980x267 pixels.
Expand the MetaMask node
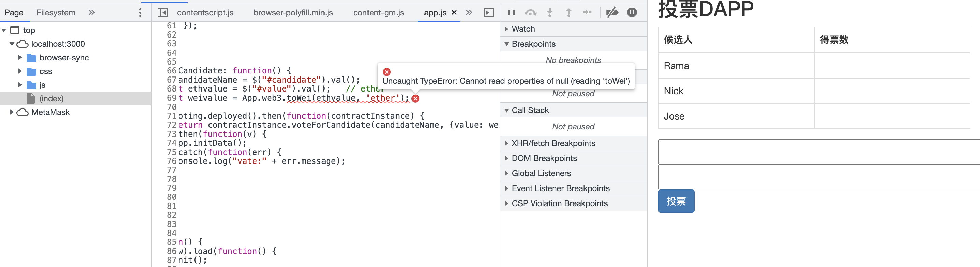click(12, 112)
